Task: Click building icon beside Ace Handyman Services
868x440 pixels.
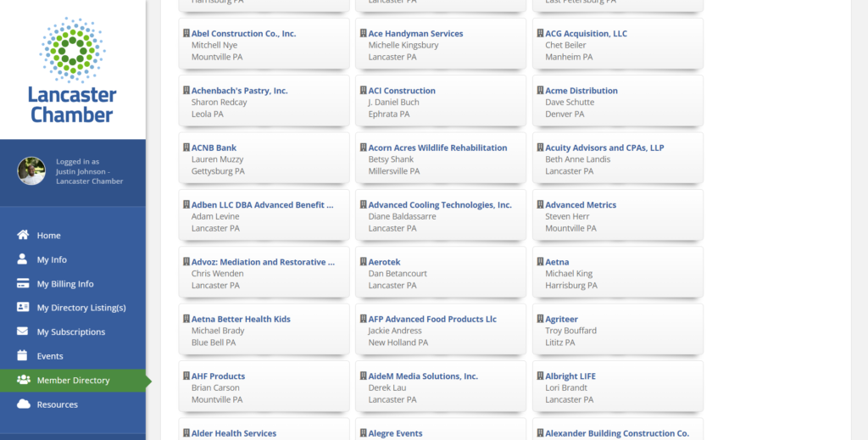Action: pos(363,33)
